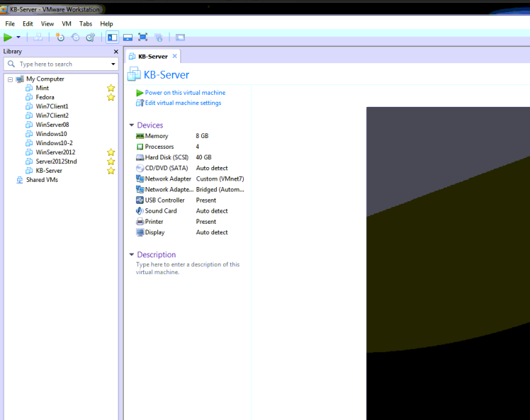Image resolution: width=530 pixels, height=420 pixels.
Task: Open the Printer device entry
Action: coord(154,222)
